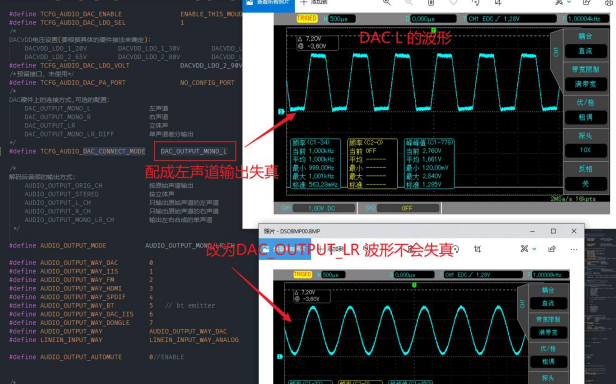Viewport: 616px width, 384px height.
Task: Share the DSO8MP00.BMP photo
Action: point(552,249)
